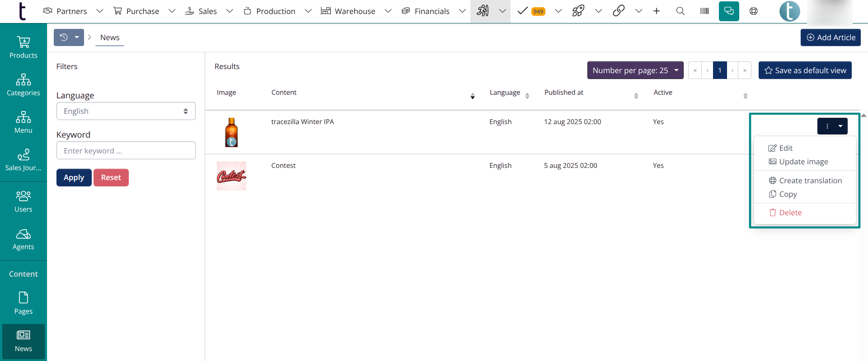Sort by the Content column arrows
The height and width of the screenshot is (361, 868).
[473, 96]
